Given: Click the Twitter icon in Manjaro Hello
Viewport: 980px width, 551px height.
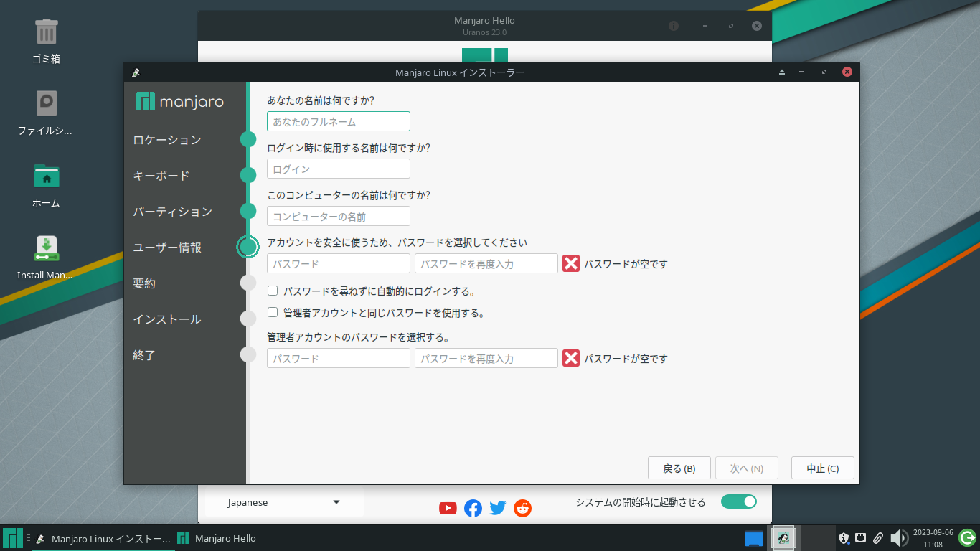Looking at the screenshot, I should point(498,508).
